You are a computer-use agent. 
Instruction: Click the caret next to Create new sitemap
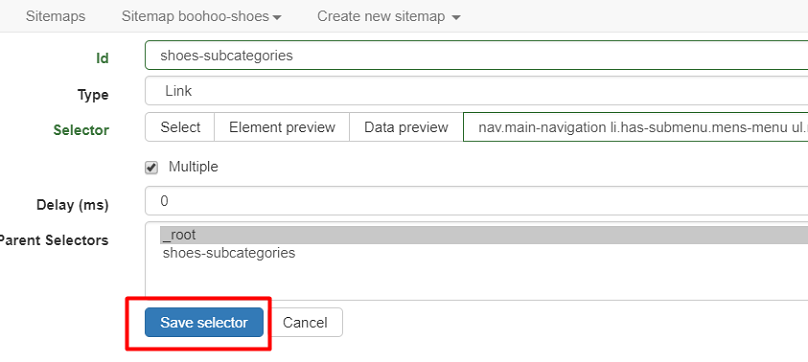point(455,18)
